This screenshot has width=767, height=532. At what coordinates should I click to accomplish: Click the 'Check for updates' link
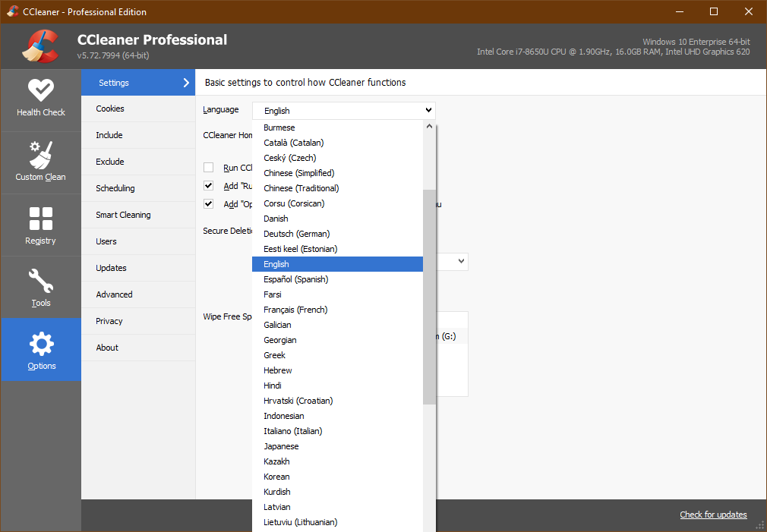[712, 515]
